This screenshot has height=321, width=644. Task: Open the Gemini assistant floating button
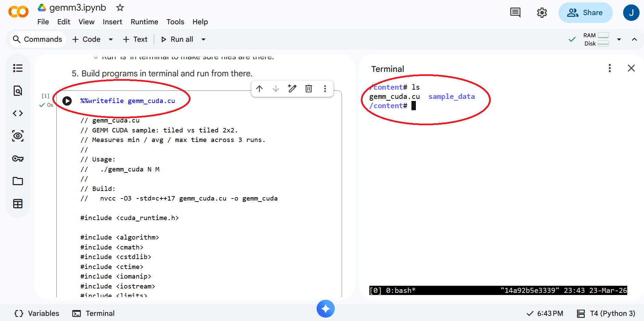[x=326, y=309]
